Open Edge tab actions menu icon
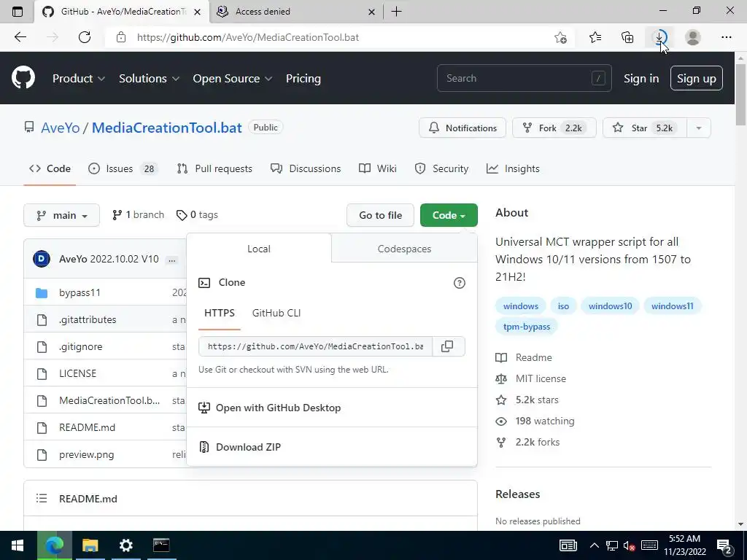The height and width of the screenshot is (560, 747). pyautogui.click(x=18, y=12)
